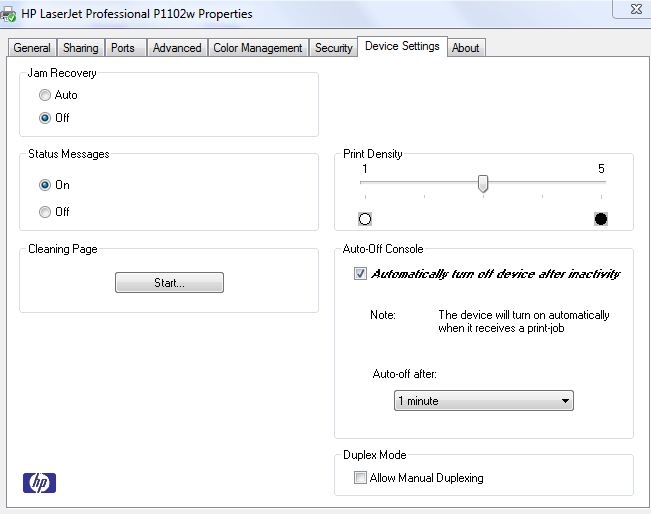The image size is (651, 514).
Task: Open the Sharing tab
Action: point(81,48)
